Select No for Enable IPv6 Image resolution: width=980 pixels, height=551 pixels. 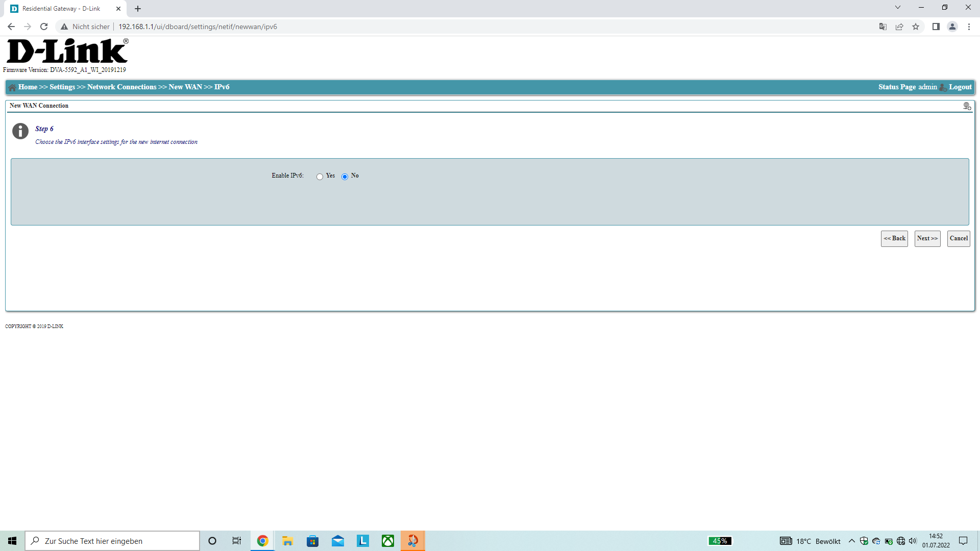point(345,177)
